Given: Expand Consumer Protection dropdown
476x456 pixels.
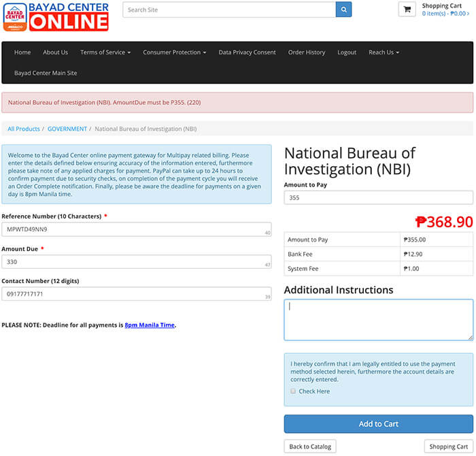Looking at the screenshot, I should point(175,52).
